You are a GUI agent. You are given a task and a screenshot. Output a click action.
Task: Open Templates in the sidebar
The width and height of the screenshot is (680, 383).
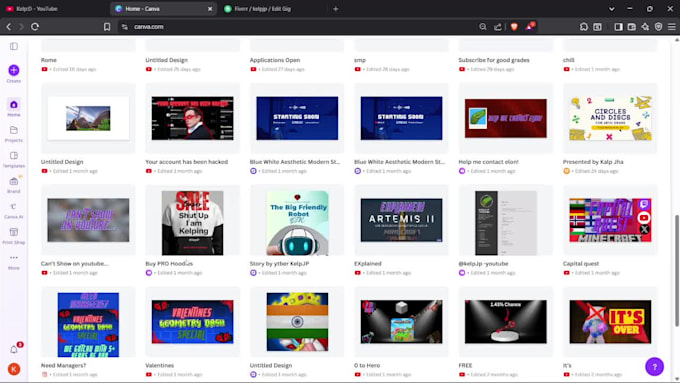14,159
